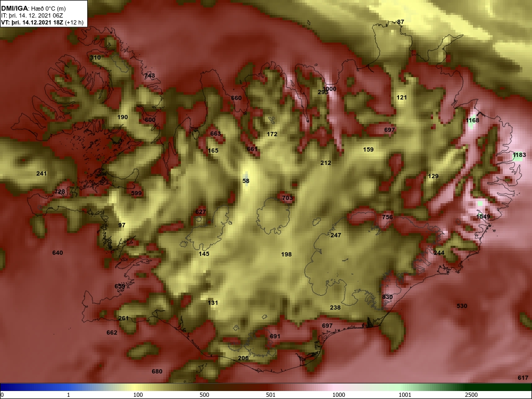Click the map value 530 over the southeast sea

pos(462,306)
